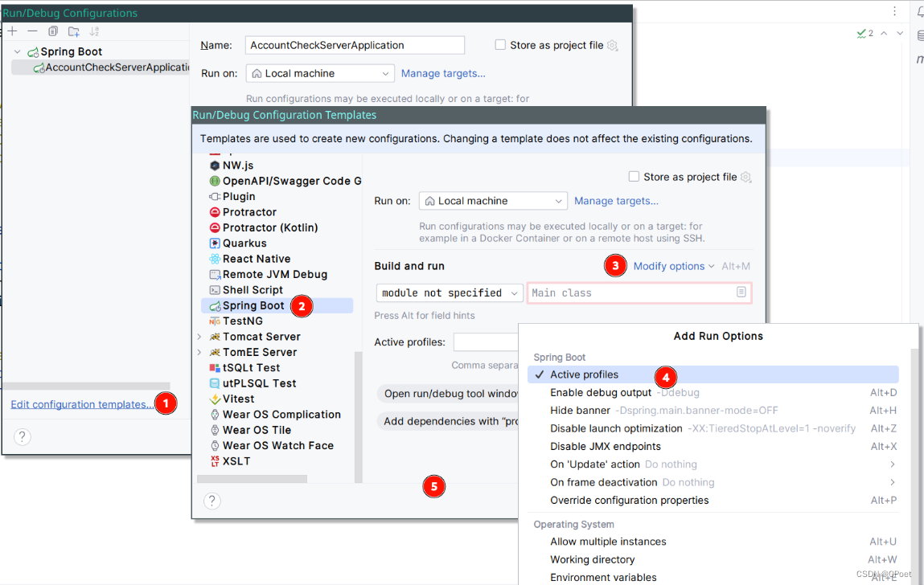Select the tSQLt Test template
This screenshot has width=924, height=585.
tap(244, 367)
